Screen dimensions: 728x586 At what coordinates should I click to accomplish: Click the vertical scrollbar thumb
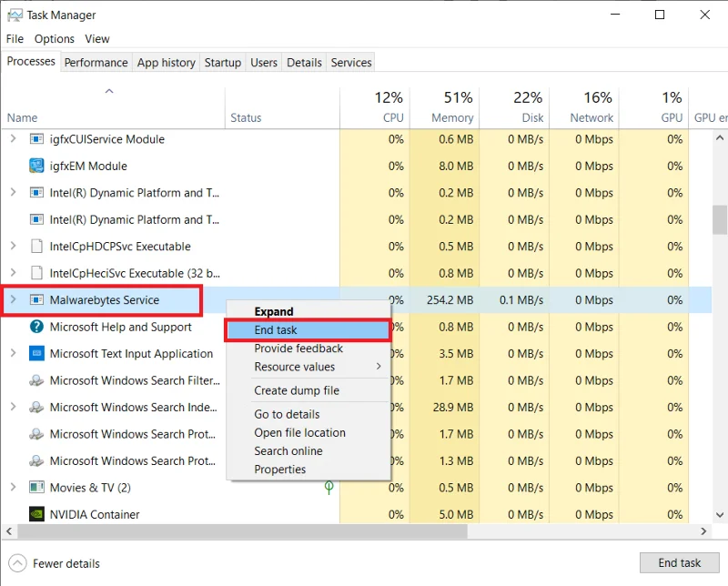pos(720,219)
